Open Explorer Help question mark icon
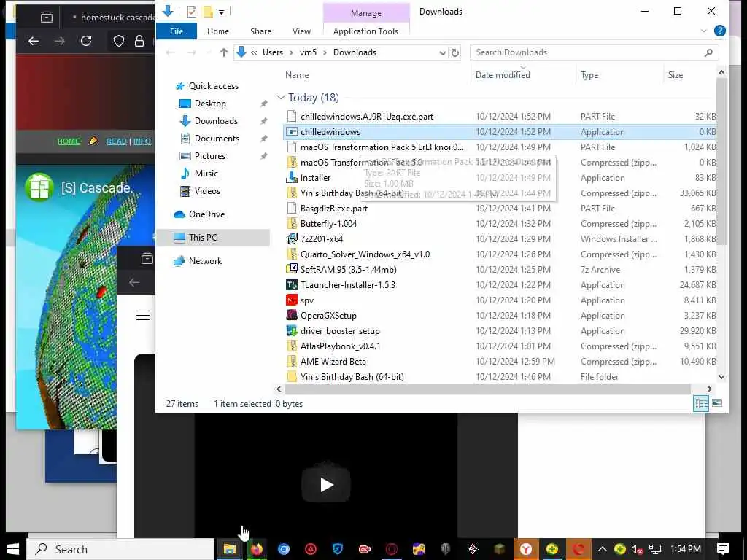This screenshot has height=560, width=747. coord(720,31)
